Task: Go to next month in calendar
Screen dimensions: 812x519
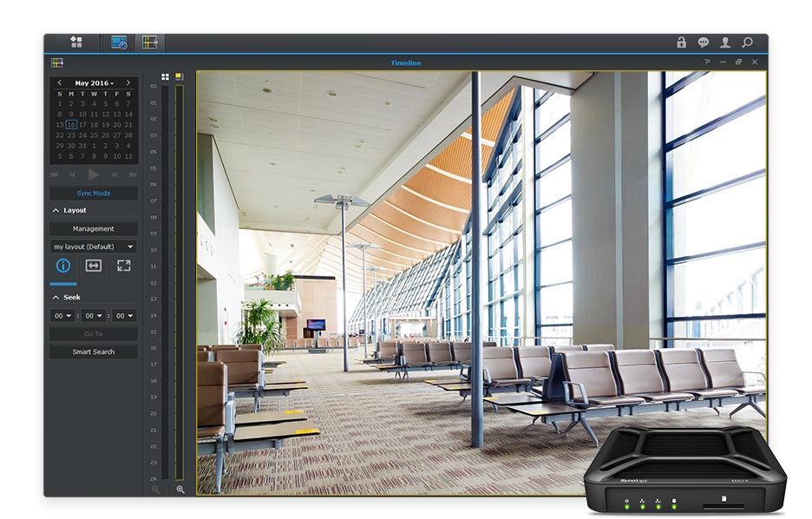Action: click(128, 82)
